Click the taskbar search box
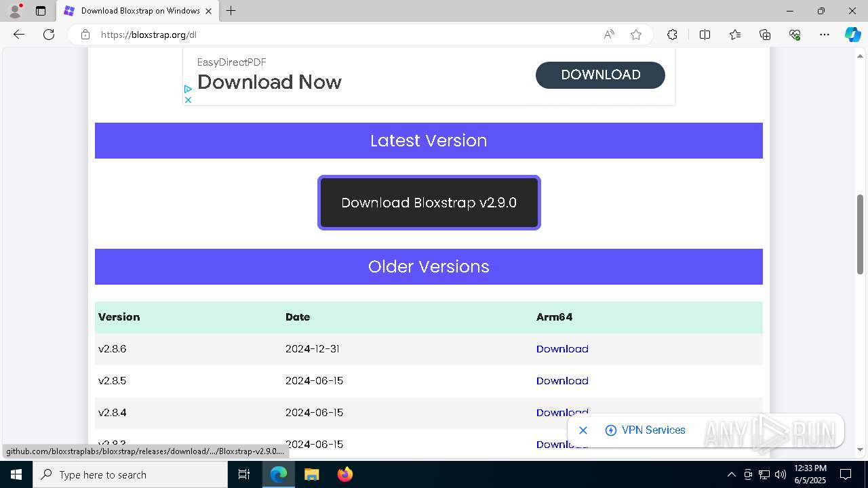Screen dimensions: 868x488 (130, 474)
